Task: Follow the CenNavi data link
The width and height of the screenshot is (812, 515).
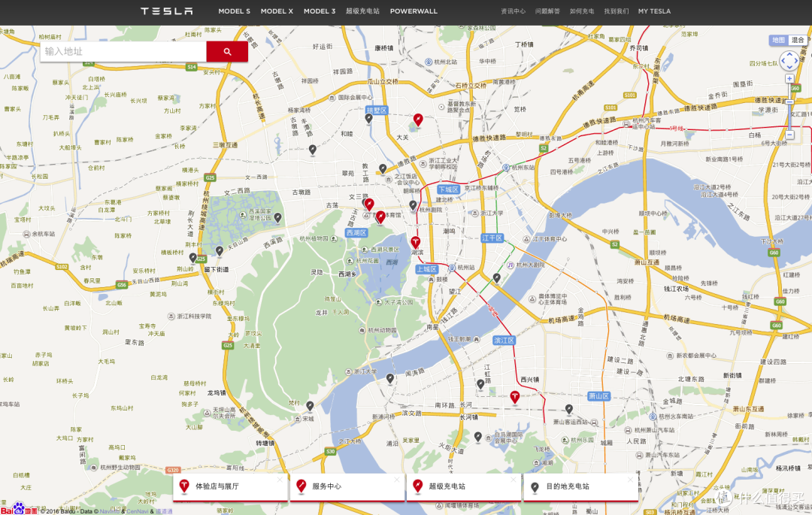Action: click(x=138, y=511)
